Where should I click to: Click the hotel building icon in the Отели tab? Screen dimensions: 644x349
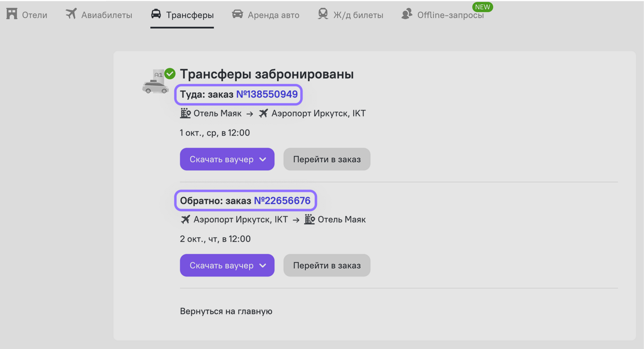pos(12,14)
